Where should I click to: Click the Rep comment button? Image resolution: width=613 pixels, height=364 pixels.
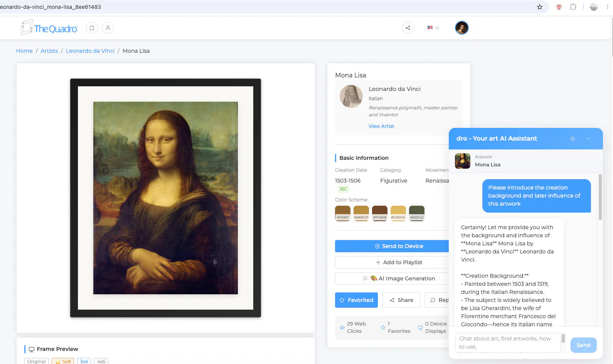click(x=437, y=300)
